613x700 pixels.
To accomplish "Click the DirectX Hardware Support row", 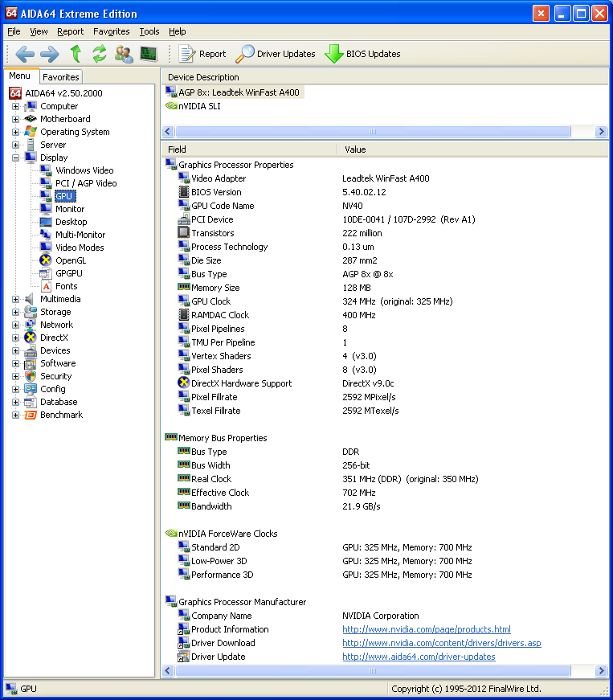I will pyautogui.click(x=241, y=383).
